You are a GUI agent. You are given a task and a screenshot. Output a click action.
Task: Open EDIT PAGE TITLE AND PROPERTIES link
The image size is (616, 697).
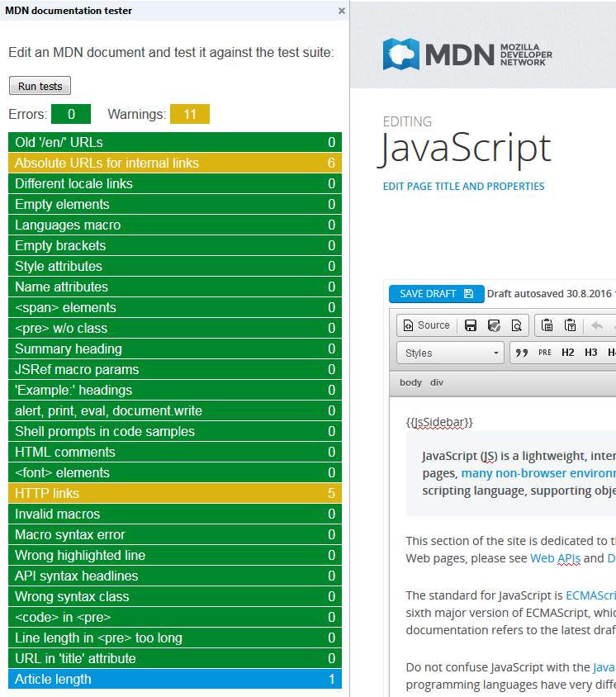tap(463, 187)
